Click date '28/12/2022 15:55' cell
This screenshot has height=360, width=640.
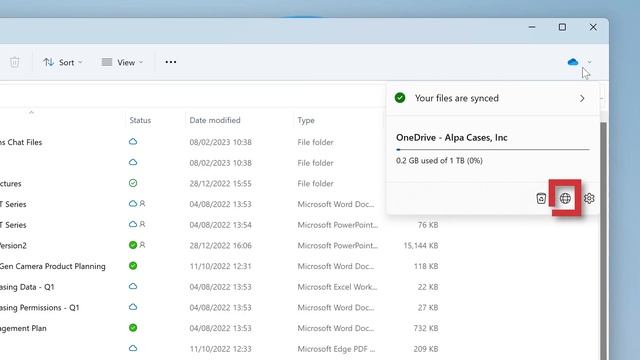point(220,184)
